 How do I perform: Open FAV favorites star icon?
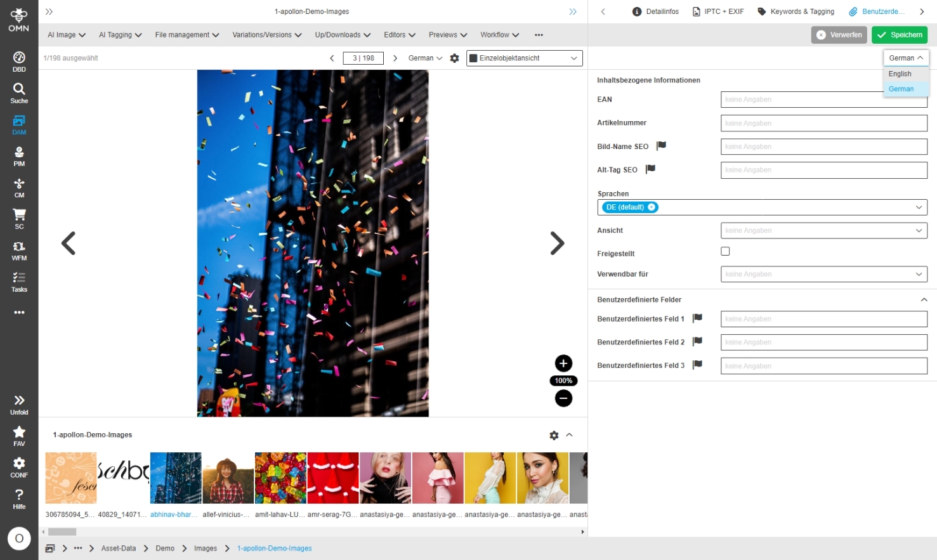[19, 435]
